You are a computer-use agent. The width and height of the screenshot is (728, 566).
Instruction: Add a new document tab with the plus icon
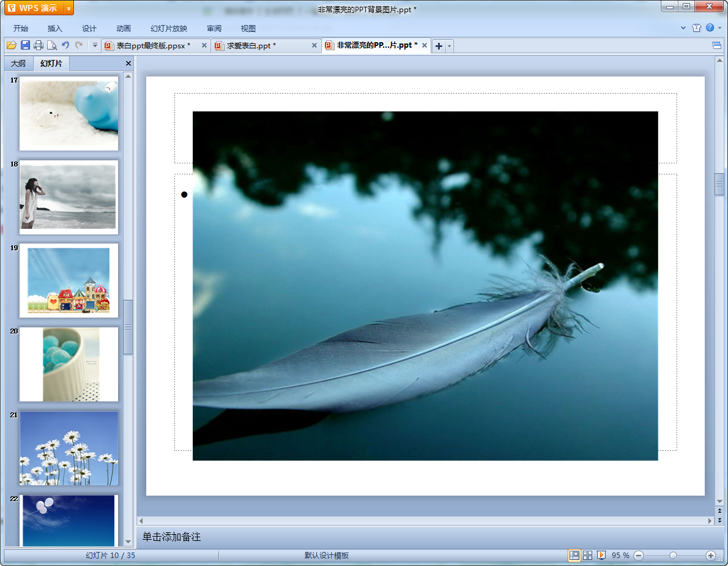pyautogui.click(x=439, y=46)
